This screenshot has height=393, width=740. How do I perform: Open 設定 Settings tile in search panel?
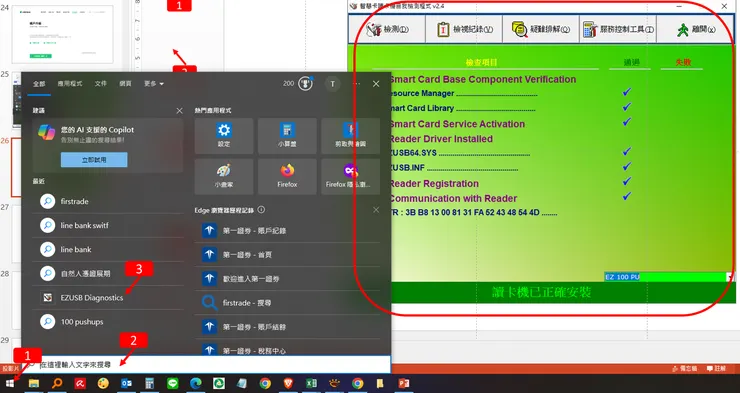pos(224,136)
